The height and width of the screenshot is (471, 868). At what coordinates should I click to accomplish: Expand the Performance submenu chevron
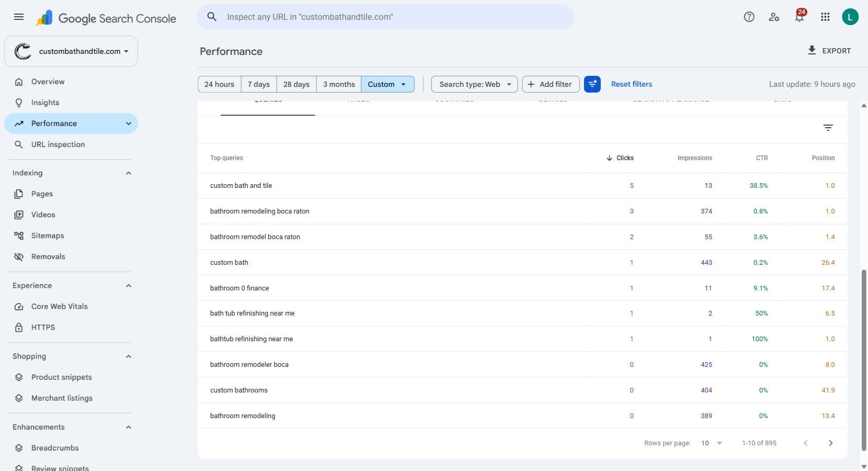tap(129, 124)
